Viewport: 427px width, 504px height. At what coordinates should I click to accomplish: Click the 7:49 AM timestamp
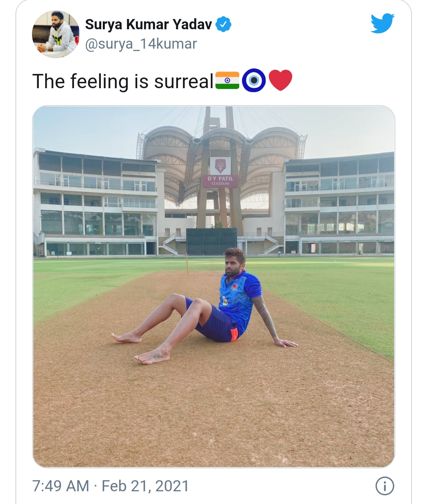(x=60, y=486)
